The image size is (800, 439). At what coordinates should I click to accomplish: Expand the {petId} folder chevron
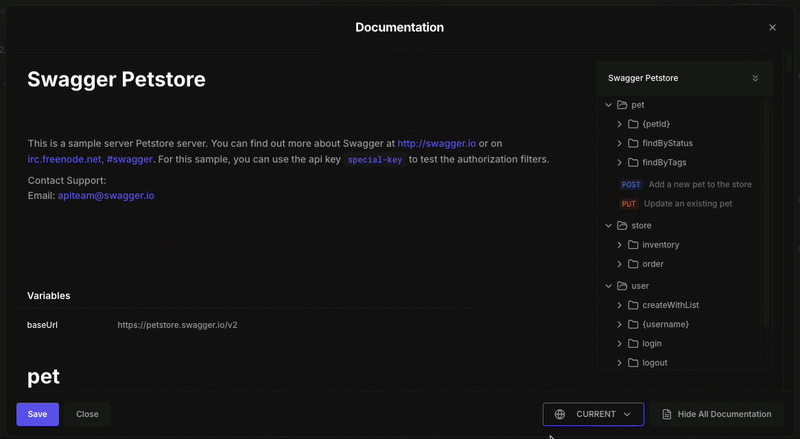point(619,124)
